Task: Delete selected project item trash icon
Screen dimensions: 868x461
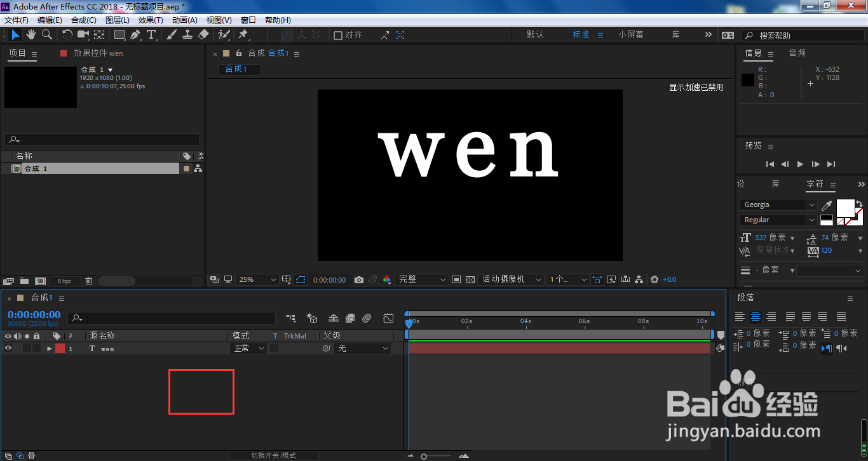Action: coord(89,281)
